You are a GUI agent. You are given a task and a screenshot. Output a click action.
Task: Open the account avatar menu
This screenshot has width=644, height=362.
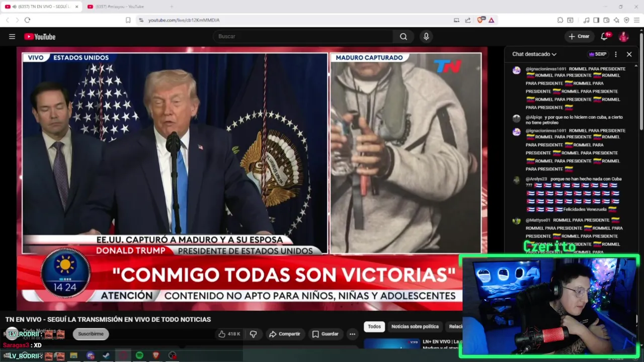coord(623,36)
